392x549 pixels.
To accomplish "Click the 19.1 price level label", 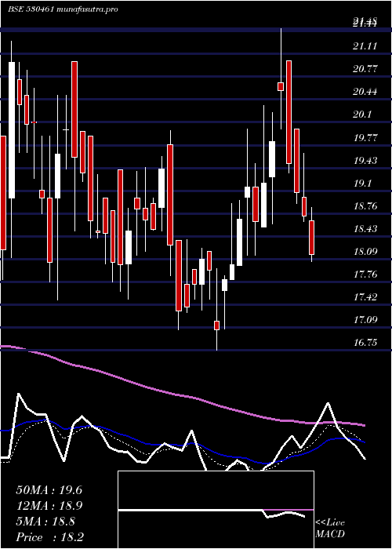I will click(x=362, y=184).
